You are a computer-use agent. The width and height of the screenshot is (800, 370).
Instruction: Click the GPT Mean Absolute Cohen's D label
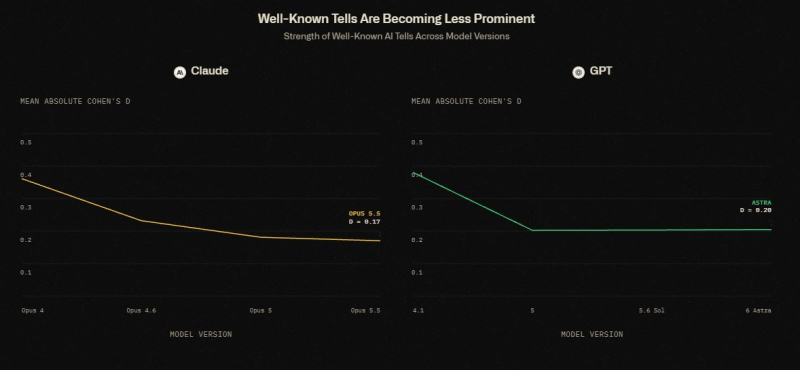coord(466,102)
